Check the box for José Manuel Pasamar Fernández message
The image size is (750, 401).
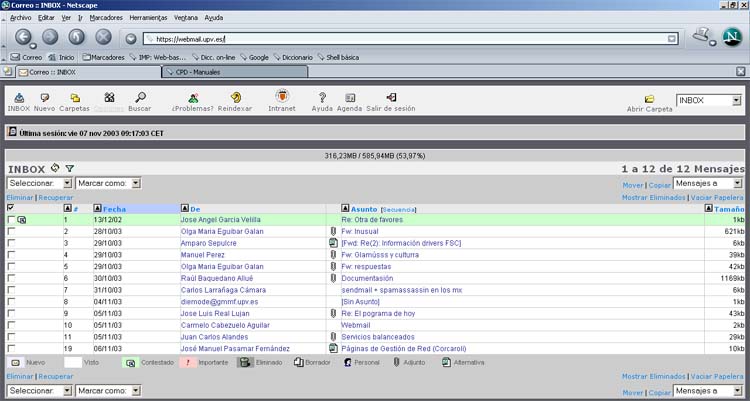coord(11,348)
